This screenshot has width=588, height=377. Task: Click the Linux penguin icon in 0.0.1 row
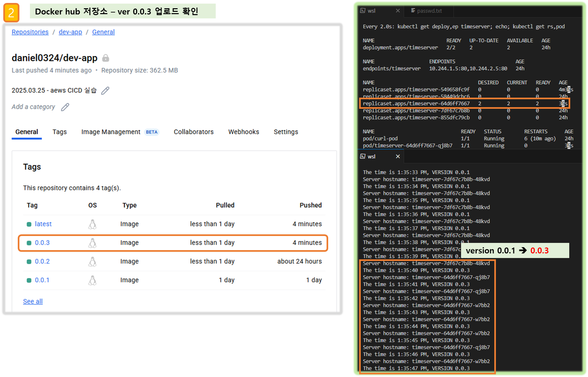92,280
